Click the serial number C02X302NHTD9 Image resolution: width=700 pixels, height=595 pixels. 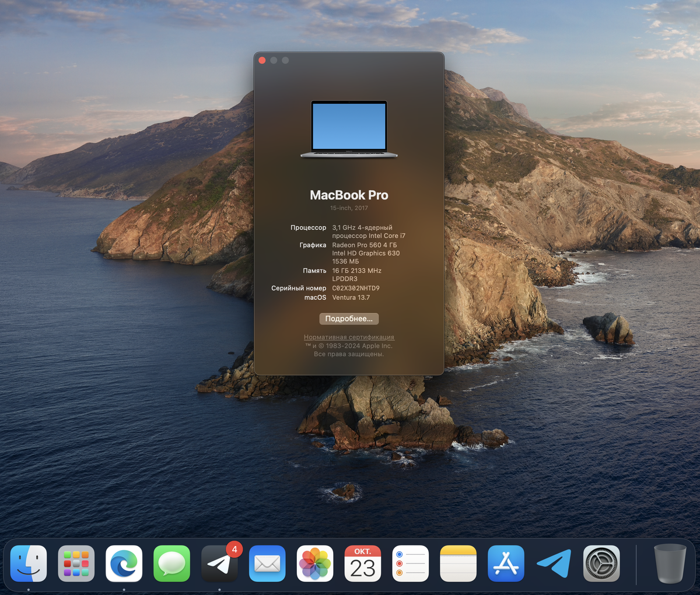[356, 288]
